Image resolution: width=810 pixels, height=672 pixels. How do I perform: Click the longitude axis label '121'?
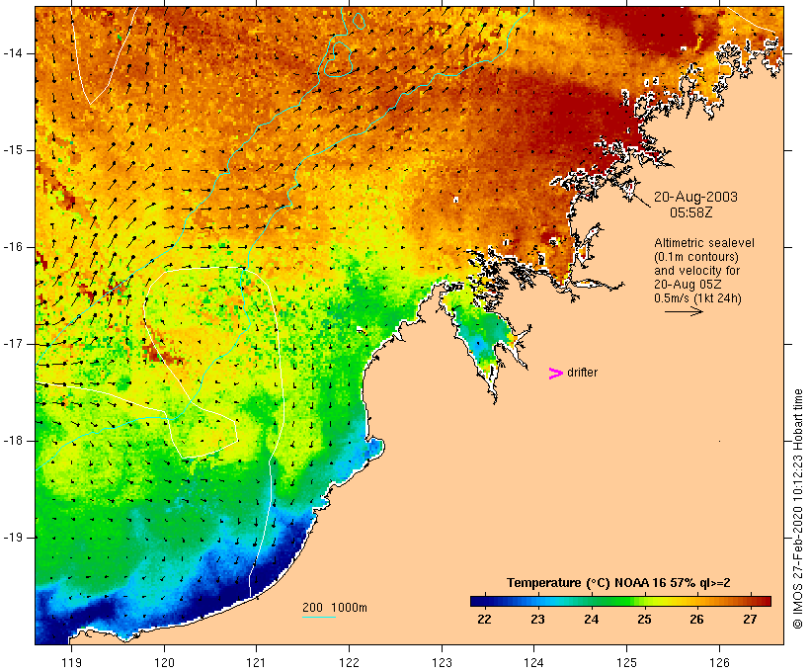click(x=256, y=662)
